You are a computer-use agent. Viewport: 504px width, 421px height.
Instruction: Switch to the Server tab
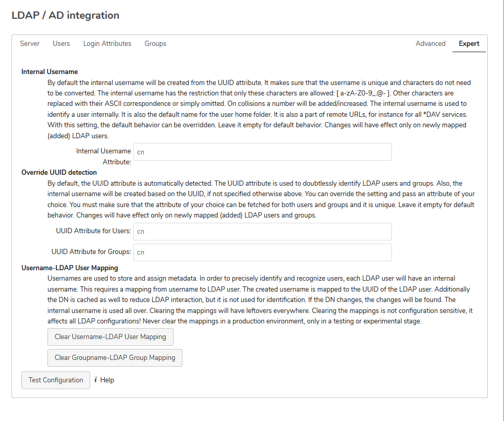point(30,43)
